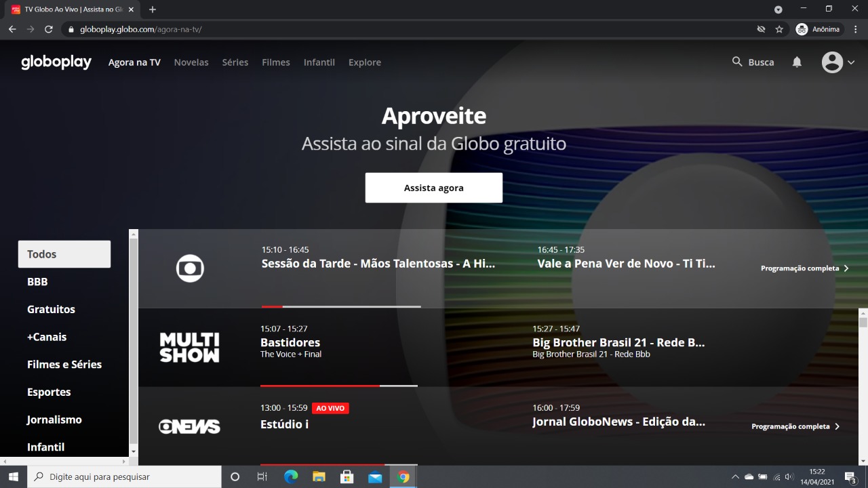Open Programação completa for GloboNews row
Screen dimensions: 868x488
pyautogui.click(x=796, y=426)
